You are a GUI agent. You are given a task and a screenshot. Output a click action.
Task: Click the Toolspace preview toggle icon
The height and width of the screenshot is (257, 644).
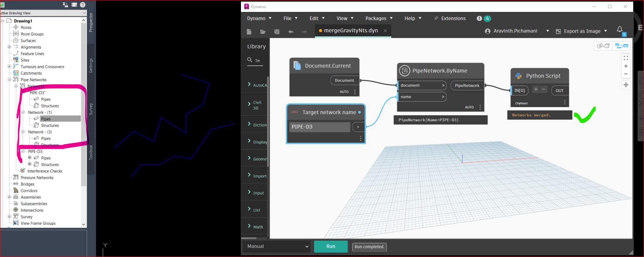pos(66,5)
